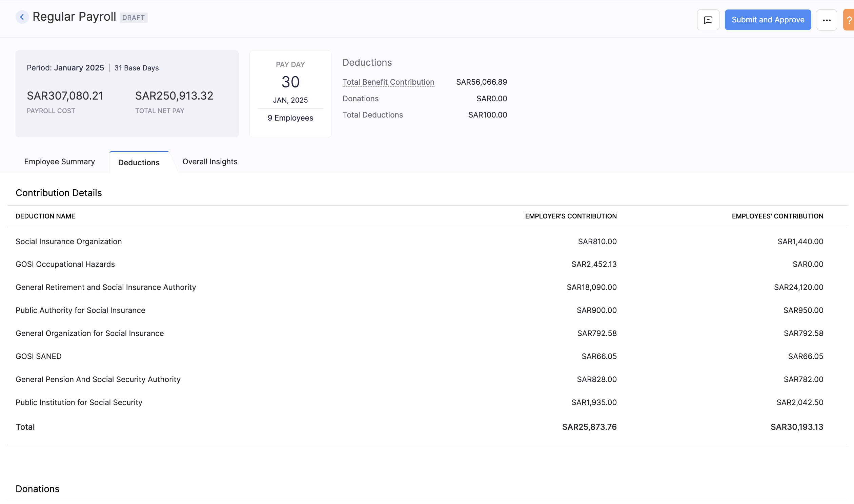Select General Pension And Social Security Authority
This screenshot has height=504, width=854.
[x=98, y=379]
